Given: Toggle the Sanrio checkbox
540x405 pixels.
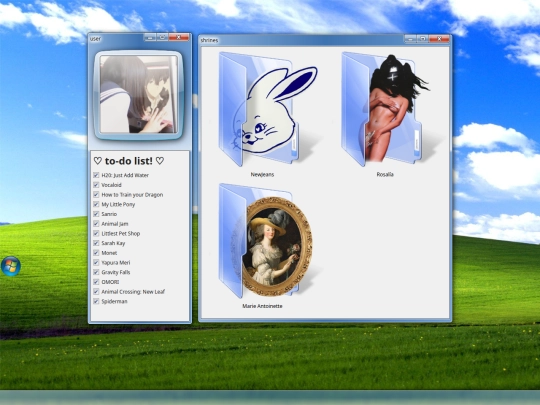Looking at the screenshot, I should pyautogui.click(x=96, y=214).
